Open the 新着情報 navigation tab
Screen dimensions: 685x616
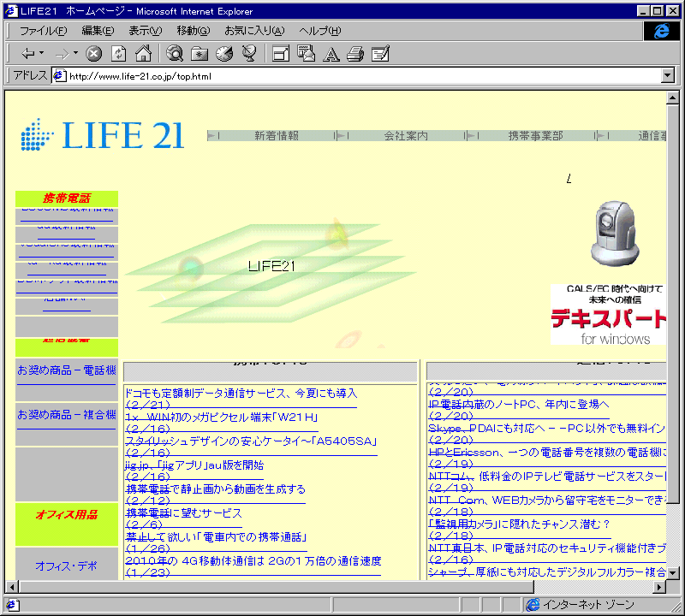click(x=277, y=136)
